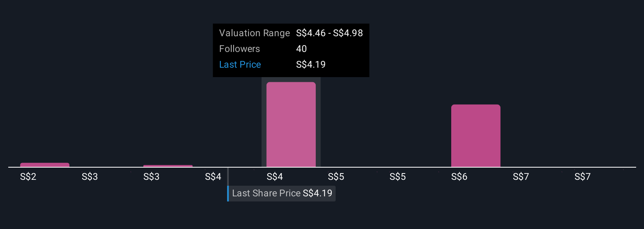Click the S$4 label left of price marker

click(x=213, y=177)
